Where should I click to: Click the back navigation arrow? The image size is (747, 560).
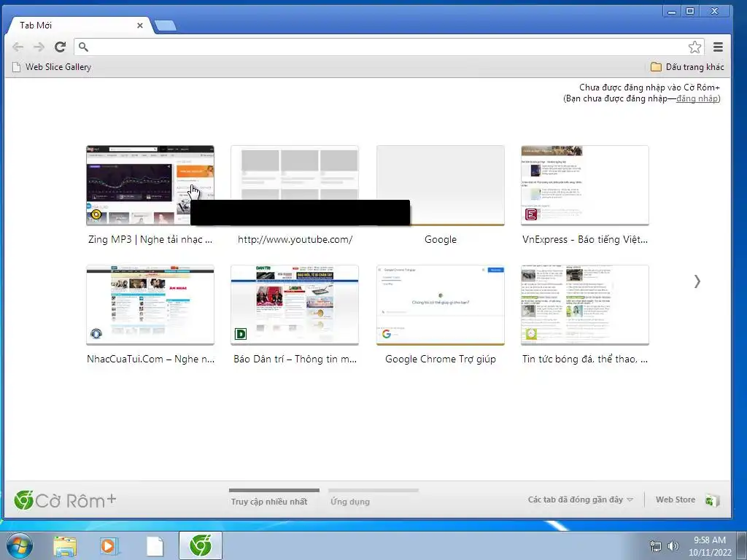tap(18, 47)
